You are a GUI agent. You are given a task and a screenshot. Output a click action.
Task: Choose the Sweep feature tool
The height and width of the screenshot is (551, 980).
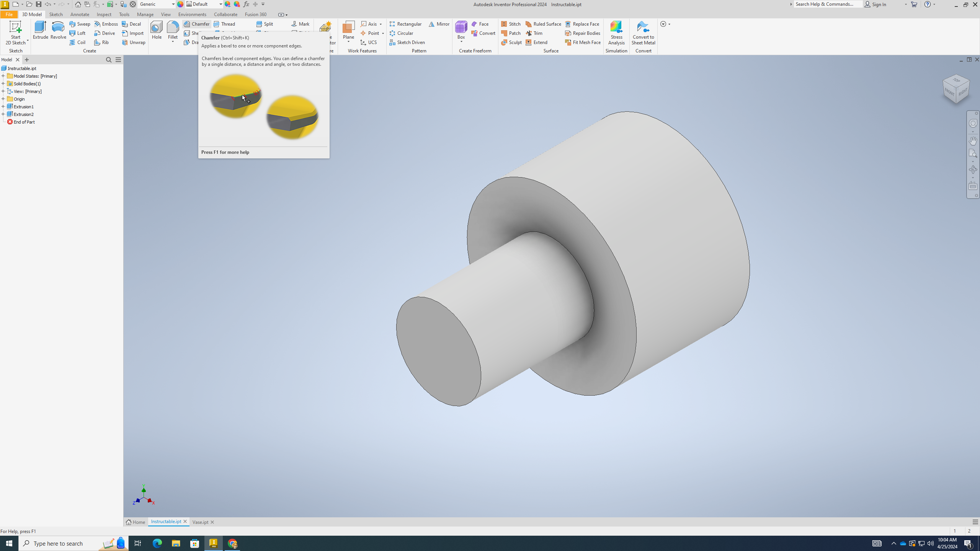(x=80, y=24)
